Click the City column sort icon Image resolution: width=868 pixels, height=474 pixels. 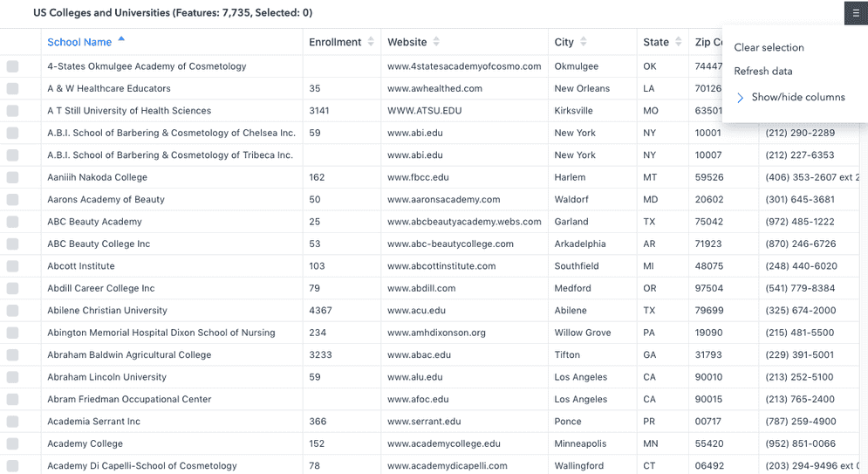pyautogui.click(x=583, y=42)
